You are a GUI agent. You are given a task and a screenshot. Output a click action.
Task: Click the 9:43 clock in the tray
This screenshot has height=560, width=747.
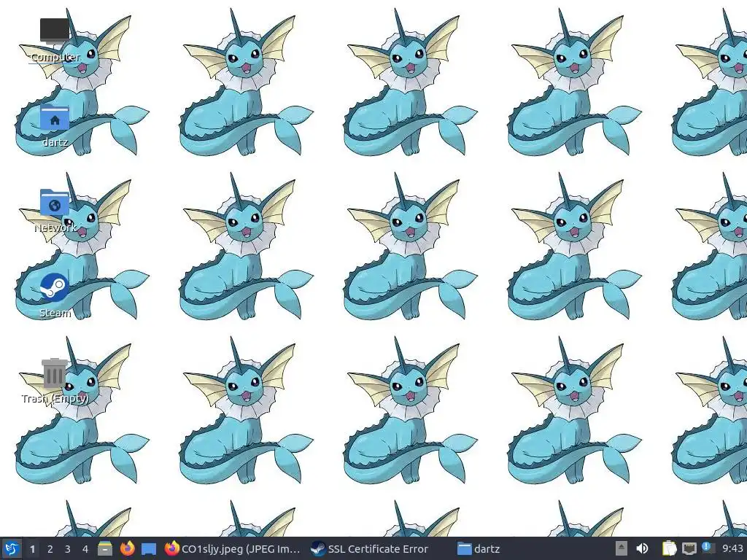coord(732,548)
